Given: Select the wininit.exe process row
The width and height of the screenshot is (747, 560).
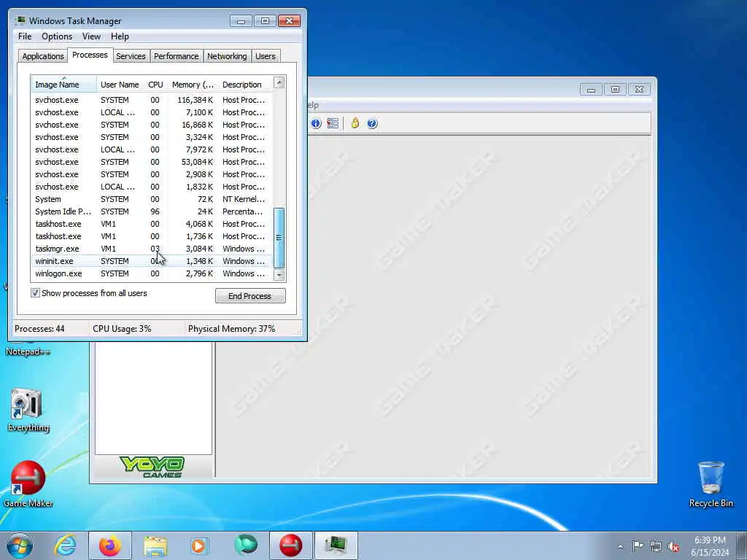Looking at the screenshot, I should coord(152,261).
